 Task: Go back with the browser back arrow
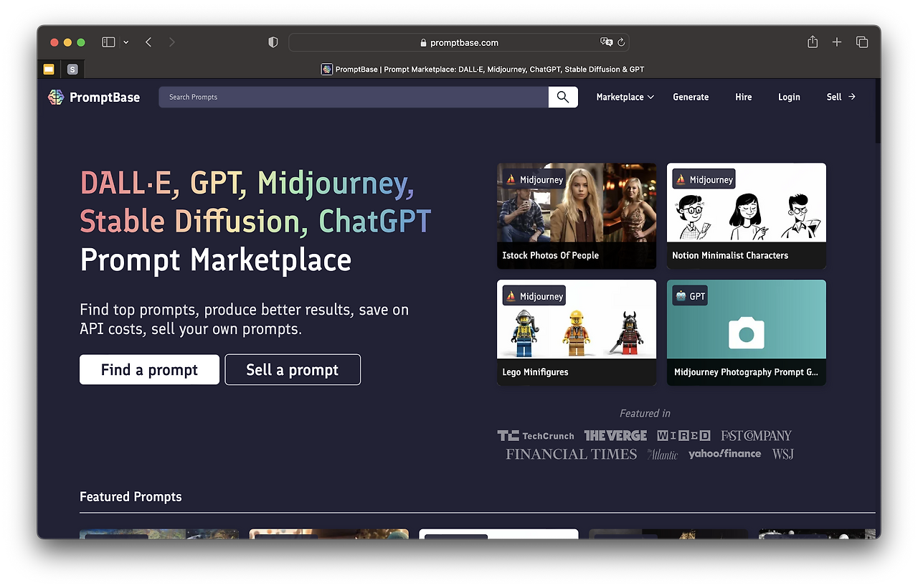click(148, 42)
